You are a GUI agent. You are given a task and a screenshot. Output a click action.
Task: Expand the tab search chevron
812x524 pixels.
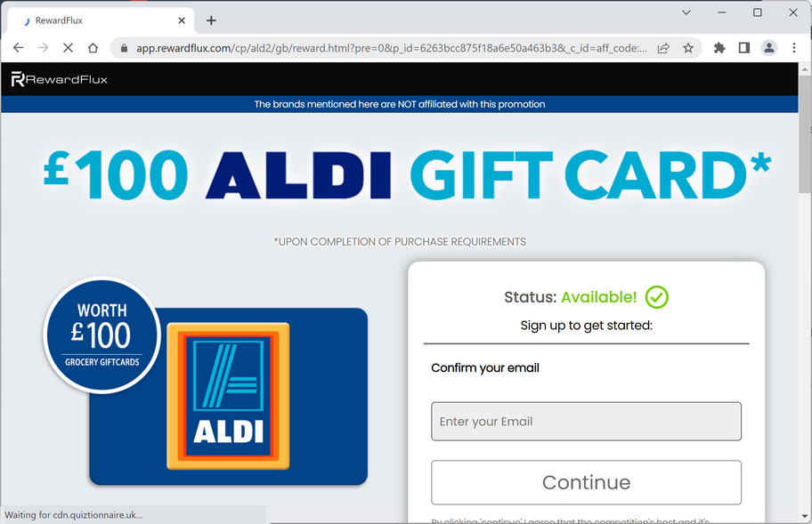pyautogui.click(x=686, y=12)
